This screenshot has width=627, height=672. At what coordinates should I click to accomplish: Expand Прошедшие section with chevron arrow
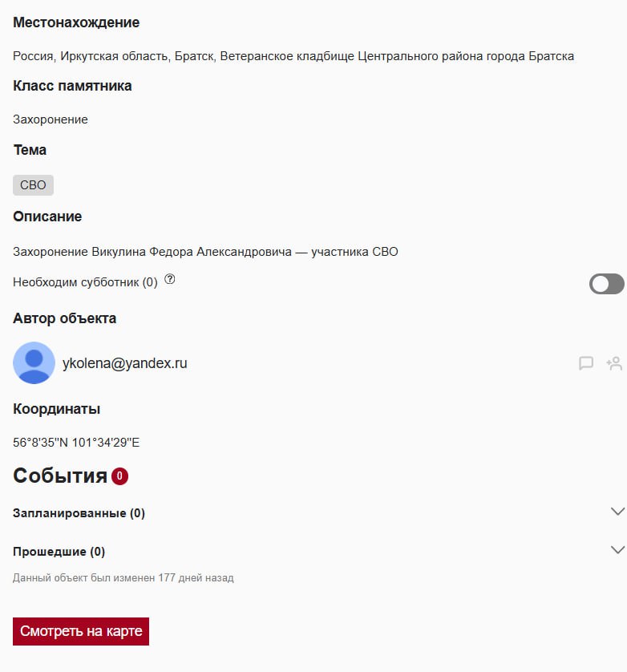click(617, 550)
